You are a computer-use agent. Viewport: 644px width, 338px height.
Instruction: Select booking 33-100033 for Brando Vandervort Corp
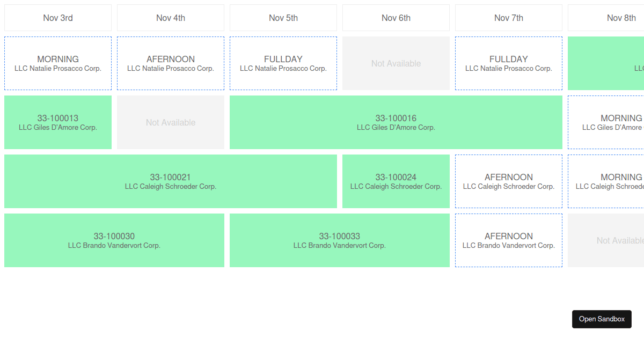pos(339,240)
